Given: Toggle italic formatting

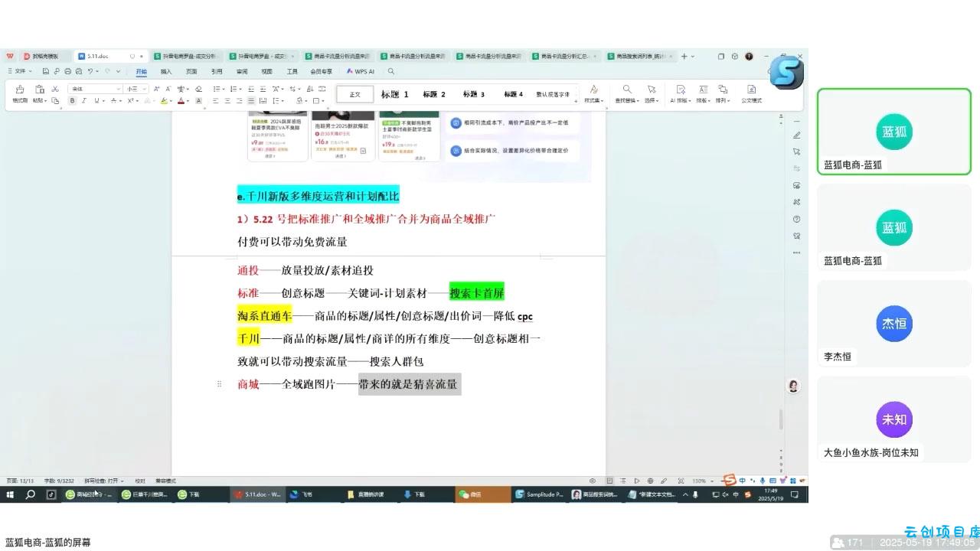Looking at the screenshot, I should click(83, 100).
